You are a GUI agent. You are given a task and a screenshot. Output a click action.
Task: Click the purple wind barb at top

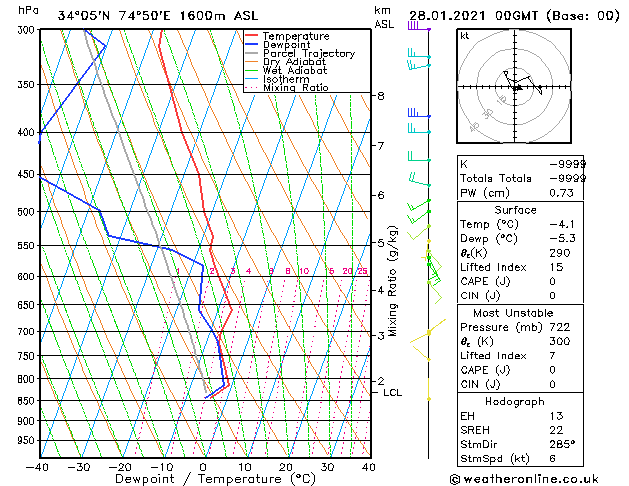(419, 26)
